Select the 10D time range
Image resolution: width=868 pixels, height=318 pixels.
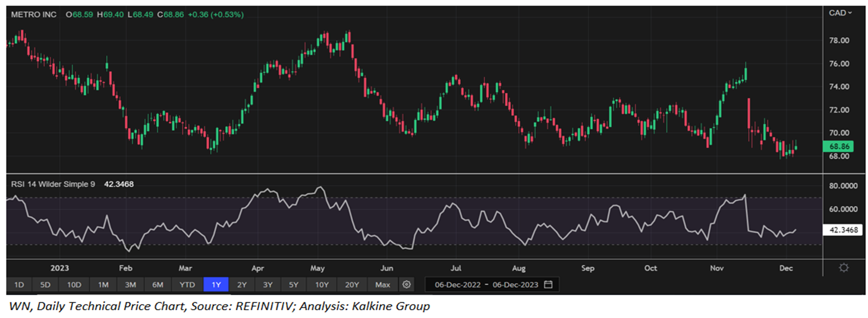coord(74,285)
